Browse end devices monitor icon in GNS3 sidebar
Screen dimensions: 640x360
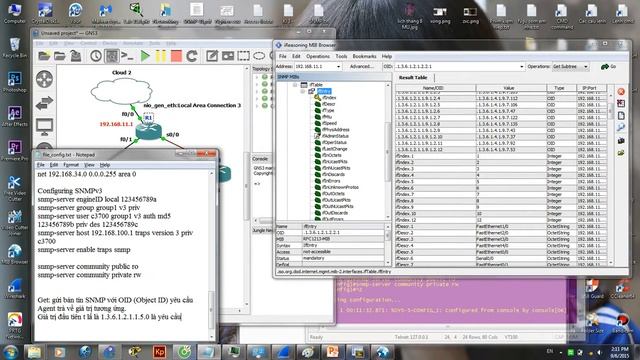[x=44, y=127]
